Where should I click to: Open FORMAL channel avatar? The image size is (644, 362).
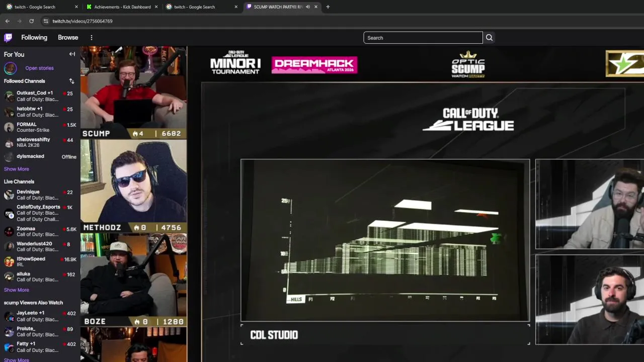(x=9, y=127)
